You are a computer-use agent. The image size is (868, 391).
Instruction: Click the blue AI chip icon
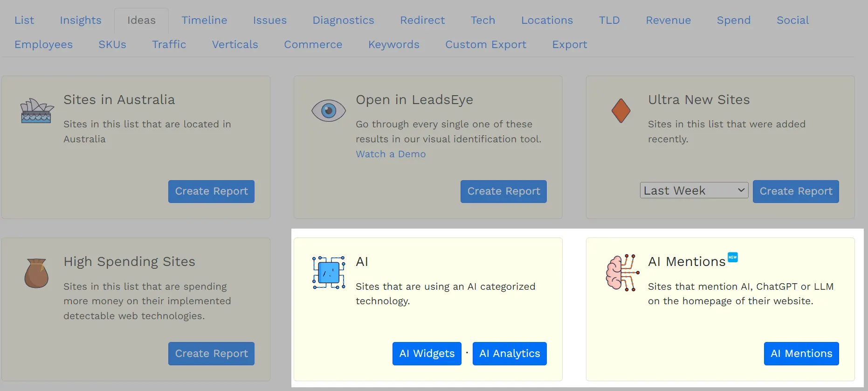click(329, 272)
